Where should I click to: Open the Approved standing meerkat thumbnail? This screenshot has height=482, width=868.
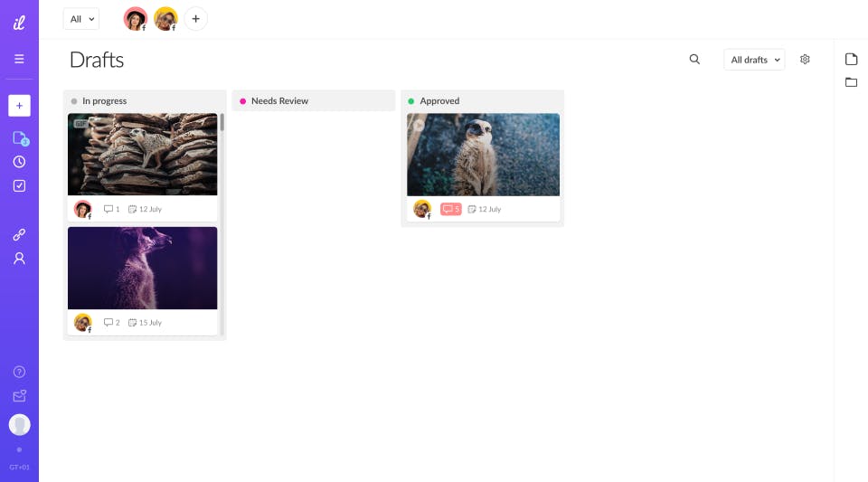[x=483, y=155]
